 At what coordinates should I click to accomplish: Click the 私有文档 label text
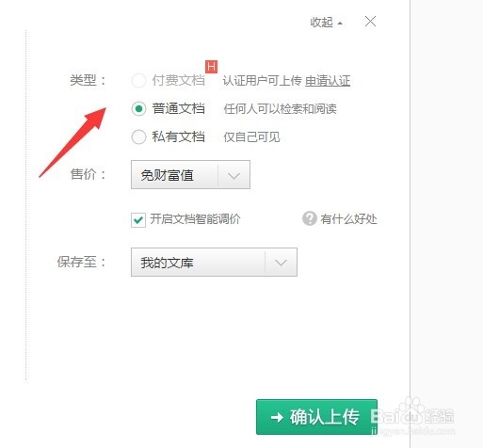179,137
